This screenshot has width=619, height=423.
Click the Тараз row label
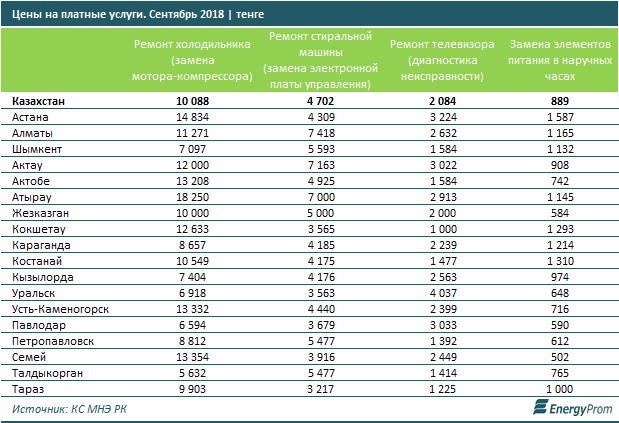[28, 389]
